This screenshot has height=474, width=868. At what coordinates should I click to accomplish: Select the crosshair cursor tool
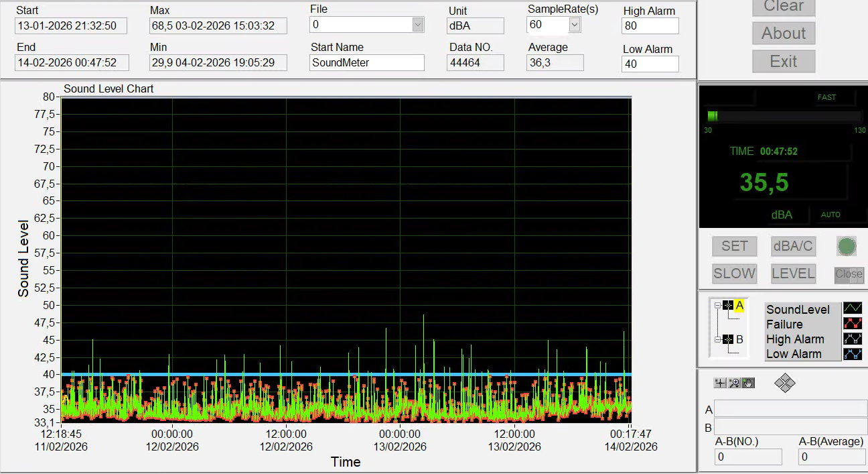[x=720, y=383]
